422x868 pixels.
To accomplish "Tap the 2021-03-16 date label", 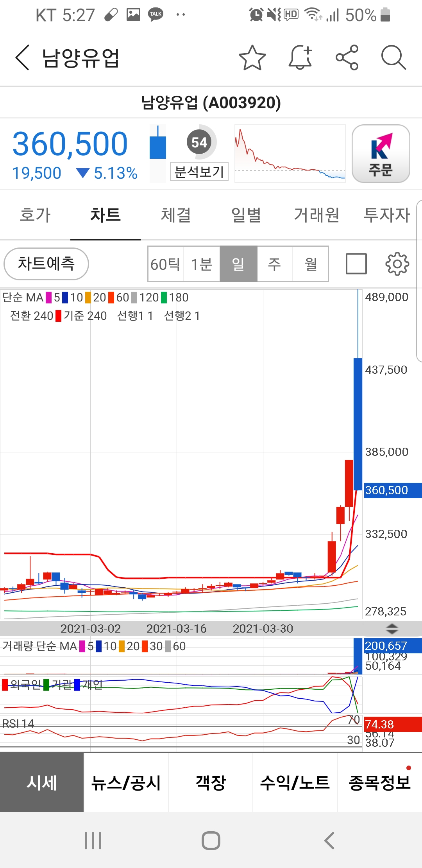I will click(x=177, y=629).
